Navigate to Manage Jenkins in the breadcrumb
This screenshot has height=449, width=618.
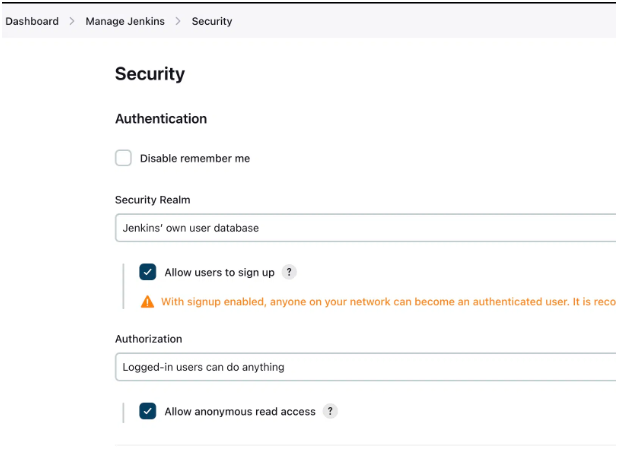125,21
